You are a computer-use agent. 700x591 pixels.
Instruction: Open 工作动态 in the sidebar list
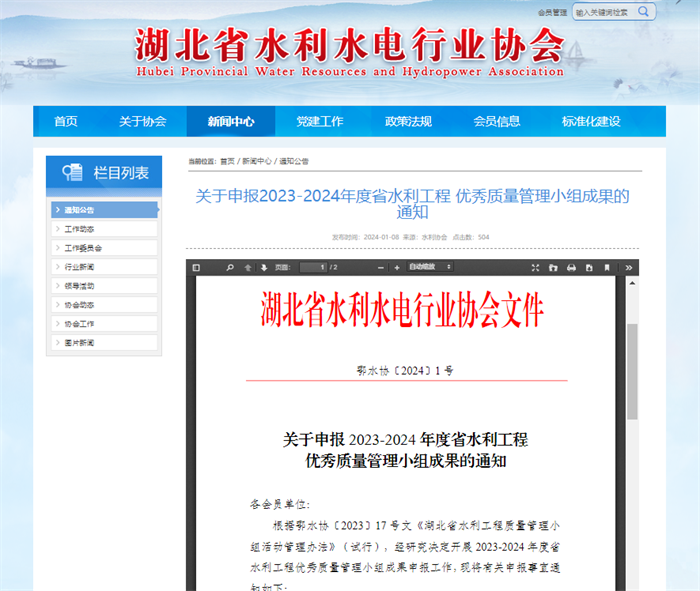coord(104,229)
